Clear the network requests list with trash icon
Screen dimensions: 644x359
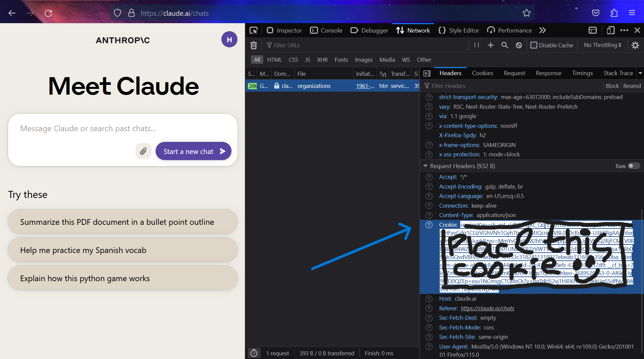click(254, 45)
